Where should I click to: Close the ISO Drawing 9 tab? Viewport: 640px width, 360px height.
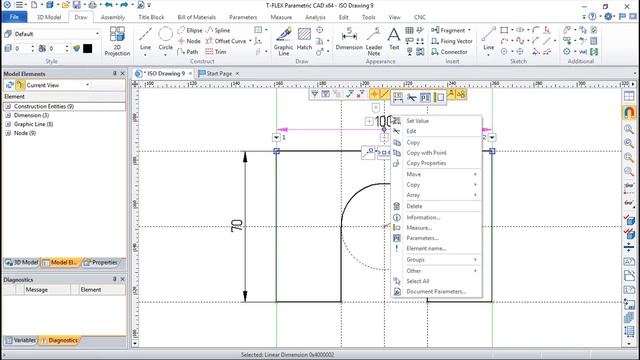[x=190, y=73]
